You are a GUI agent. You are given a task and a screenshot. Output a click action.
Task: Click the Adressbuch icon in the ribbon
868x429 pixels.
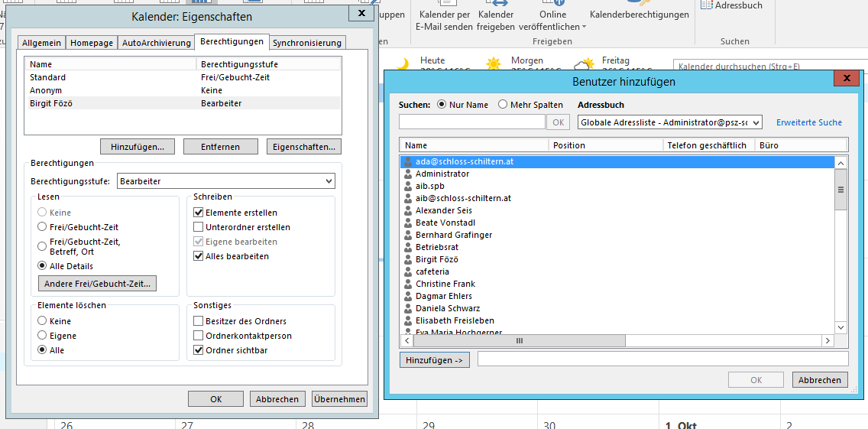[707, 5]
